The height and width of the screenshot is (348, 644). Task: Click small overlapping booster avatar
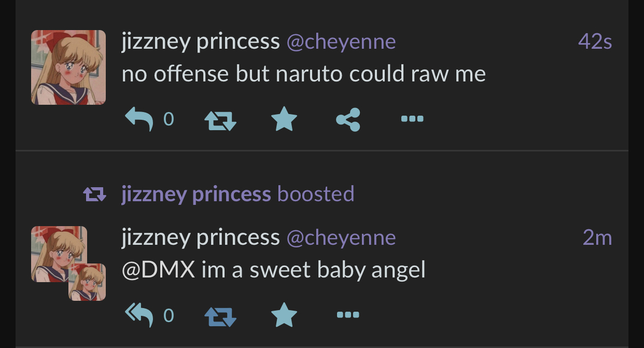(87, 282)
